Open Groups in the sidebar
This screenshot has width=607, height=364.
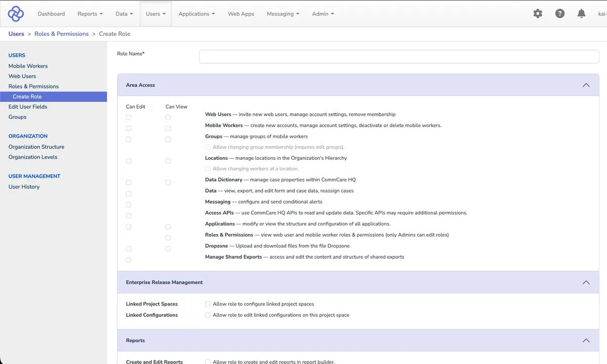point(17,117)
